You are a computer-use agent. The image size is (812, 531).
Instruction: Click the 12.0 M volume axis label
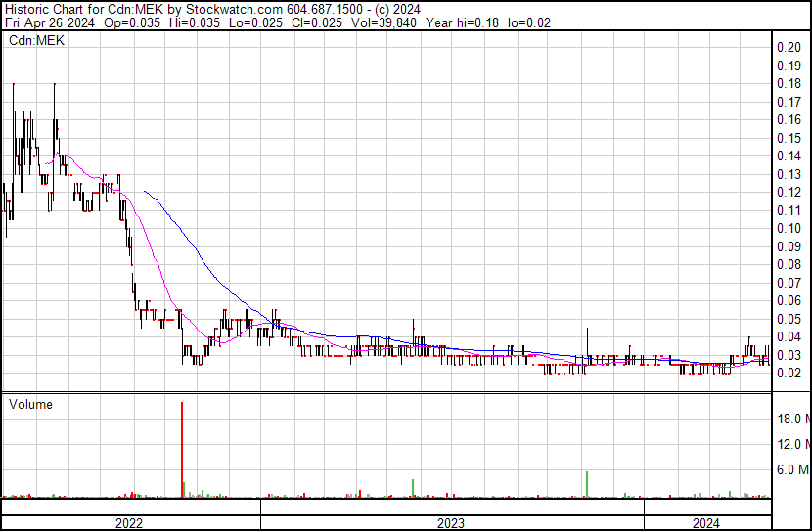(792, 444)
